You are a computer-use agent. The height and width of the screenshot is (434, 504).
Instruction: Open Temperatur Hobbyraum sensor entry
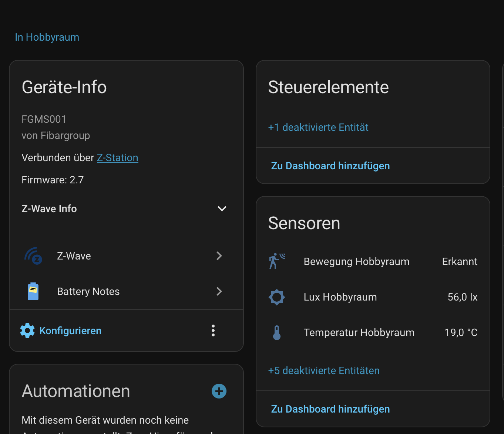(x=359, y=333)
